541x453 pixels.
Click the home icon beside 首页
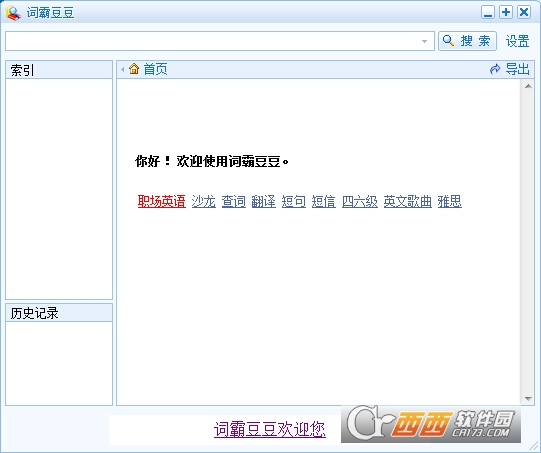134,69
